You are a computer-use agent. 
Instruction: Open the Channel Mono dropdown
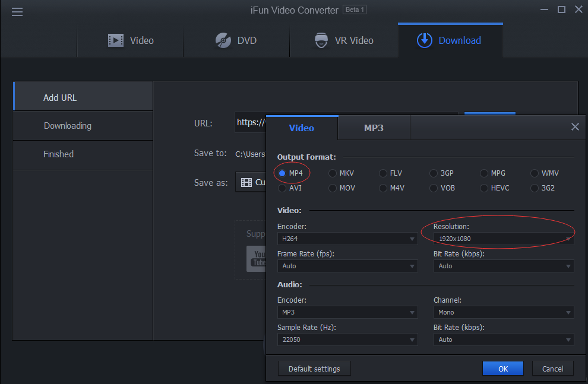coord(504,312)
